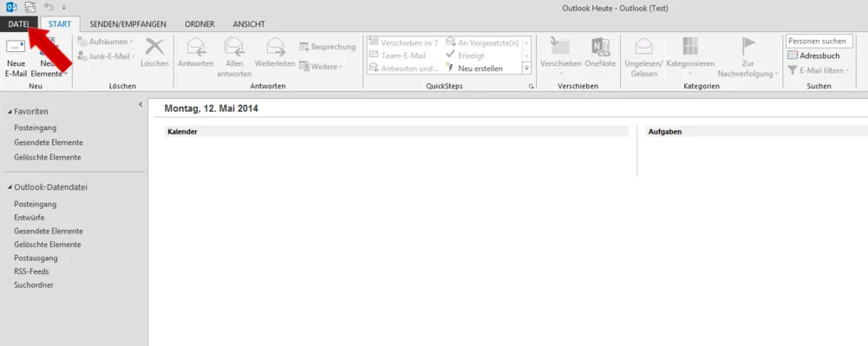Click the date Montag, 12. Mai 2014
868x346 pixels.
[211, 108]
